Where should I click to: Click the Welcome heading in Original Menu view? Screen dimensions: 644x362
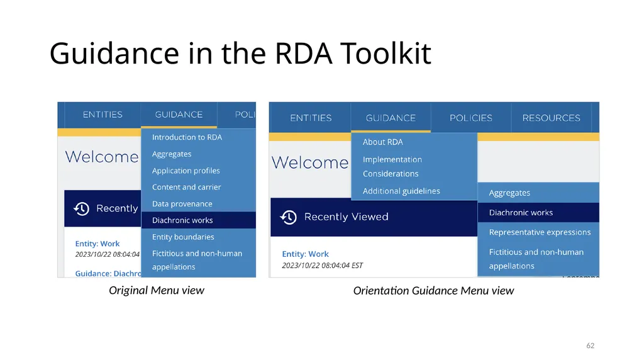(102, 157)
